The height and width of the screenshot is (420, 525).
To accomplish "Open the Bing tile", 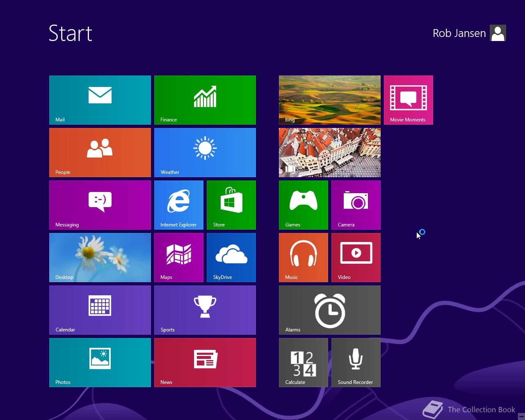I will pos(330,100).
